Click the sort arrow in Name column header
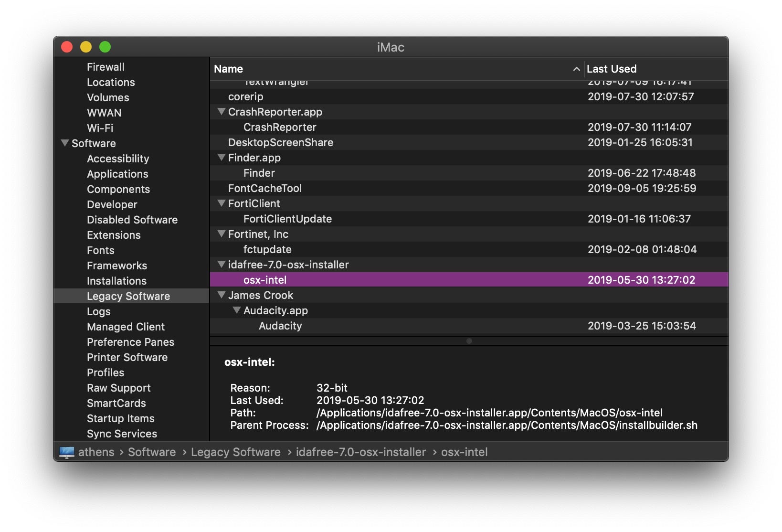This screenshot has width=782, height=532. (x=576, y=69)
